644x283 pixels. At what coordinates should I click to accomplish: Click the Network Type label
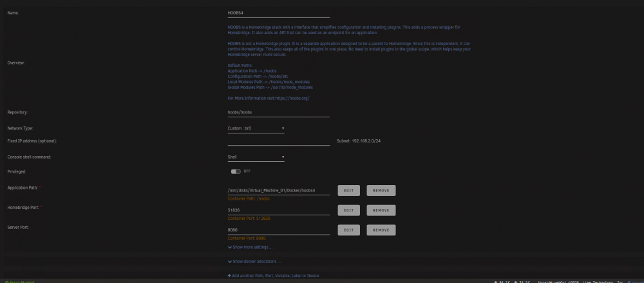point(20,128)
